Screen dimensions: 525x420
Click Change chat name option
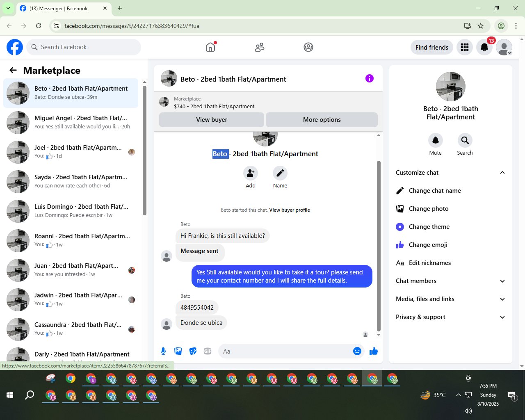(451, 191)
